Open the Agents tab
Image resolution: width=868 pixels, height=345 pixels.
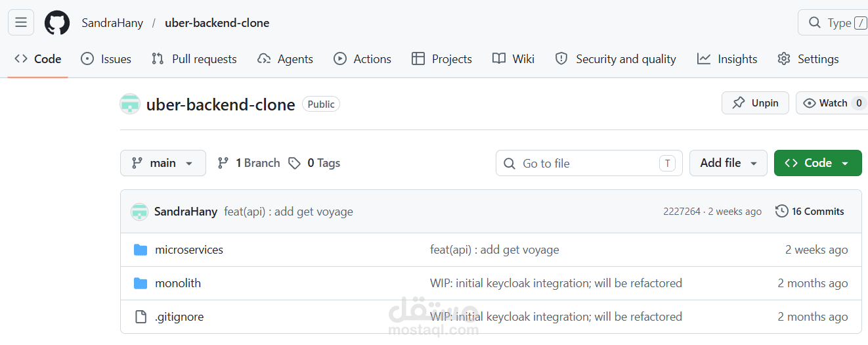click(x=285, y=59)
